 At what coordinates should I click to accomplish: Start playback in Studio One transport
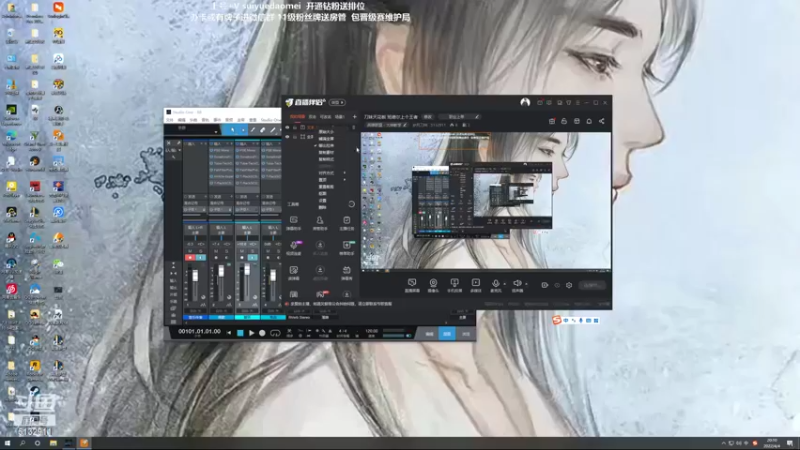tap(252, 333)
